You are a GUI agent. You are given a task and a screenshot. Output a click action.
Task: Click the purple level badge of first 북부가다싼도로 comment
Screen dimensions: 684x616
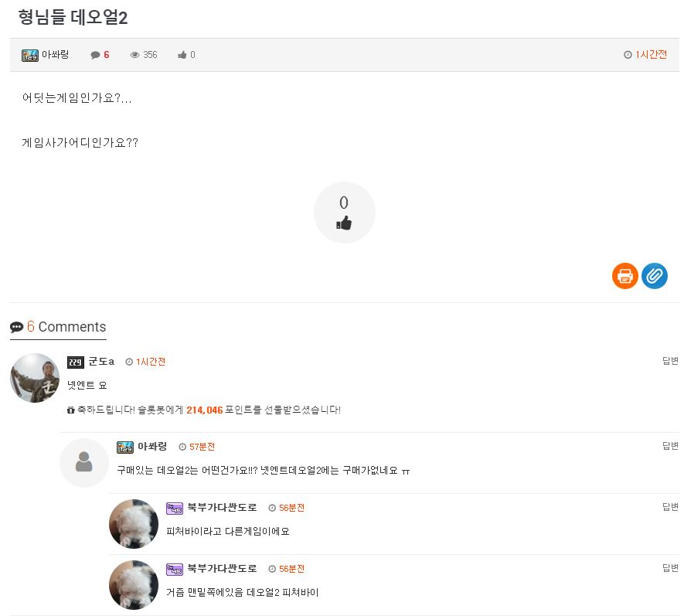pyautogui.click(x=175, y=509)
